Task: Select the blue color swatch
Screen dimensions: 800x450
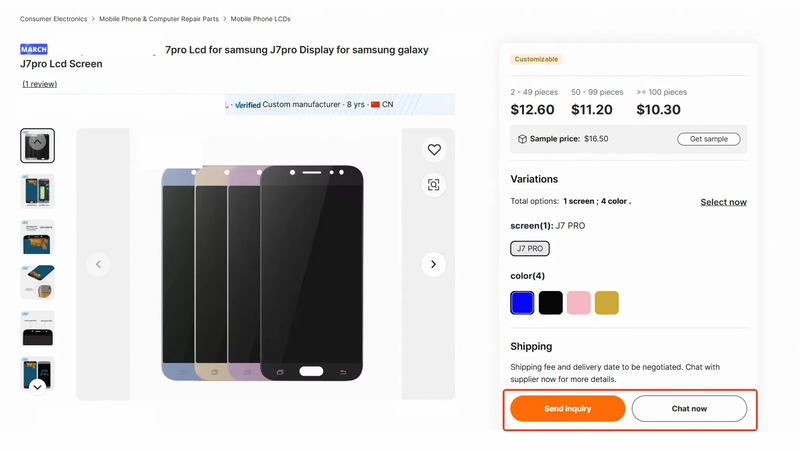Action: tap(522, 303)
